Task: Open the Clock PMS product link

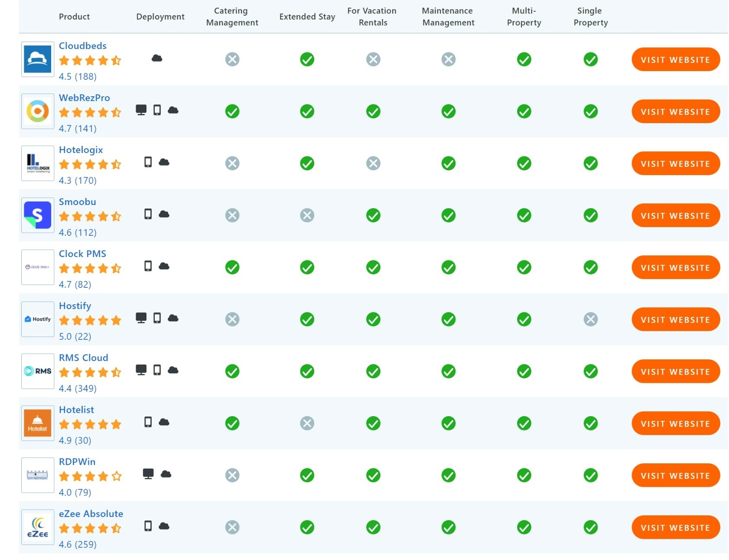Action: [x=82, y=254]
